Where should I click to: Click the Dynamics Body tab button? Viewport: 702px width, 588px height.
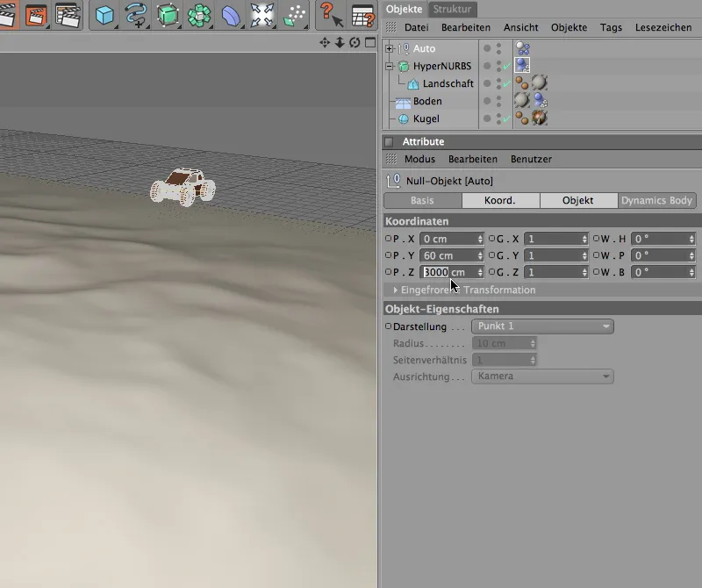pos(656,200)
